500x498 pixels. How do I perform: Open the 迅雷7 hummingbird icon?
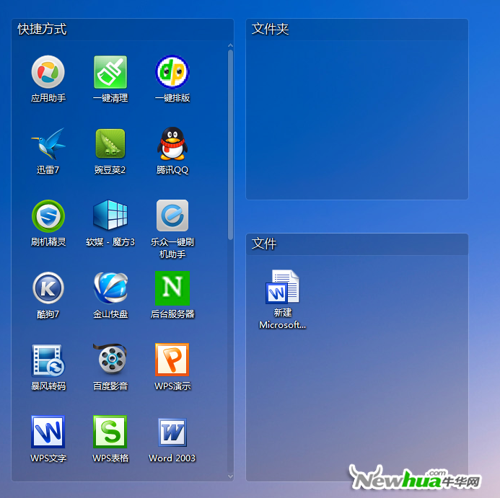click(48, 143)
